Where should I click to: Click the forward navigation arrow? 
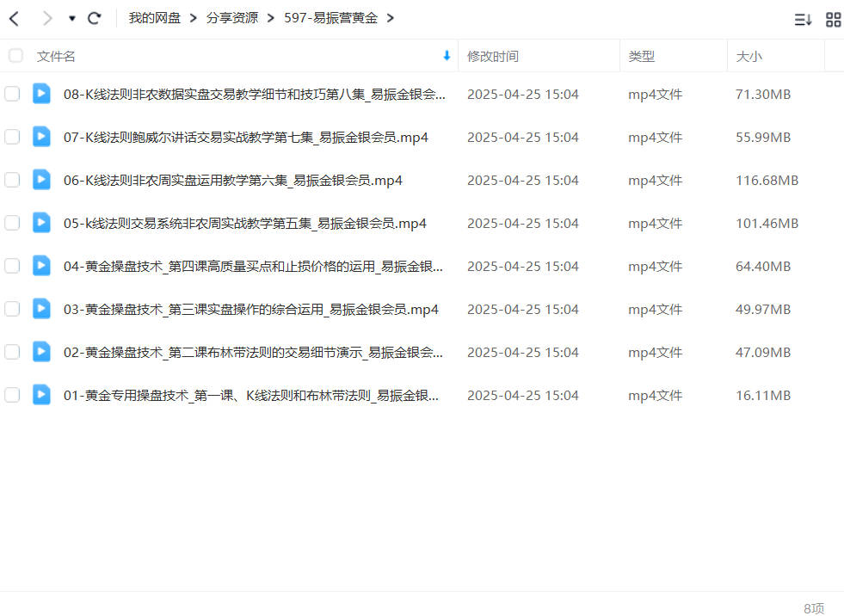point(47,19)
